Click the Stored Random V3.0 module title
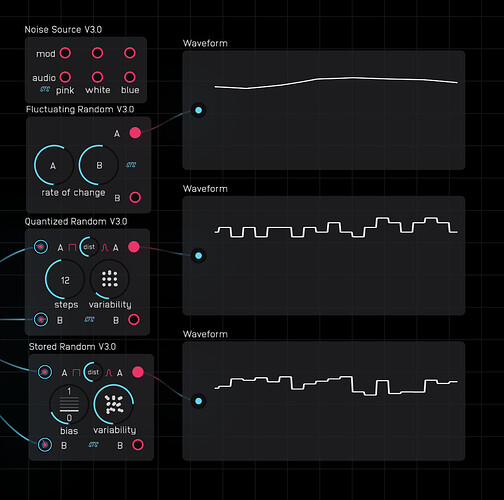Screen dimensions: 504x500 tap(72, 347)
